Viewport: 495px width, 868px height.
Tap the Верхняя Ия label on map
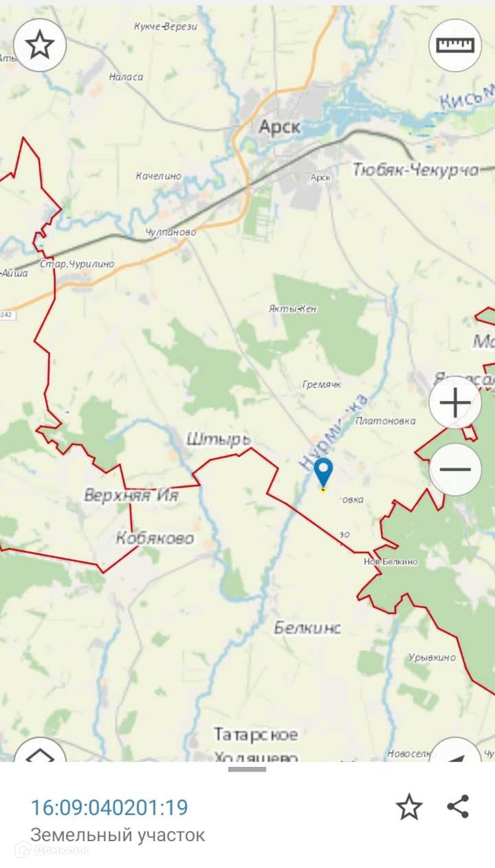coord(131,495)
